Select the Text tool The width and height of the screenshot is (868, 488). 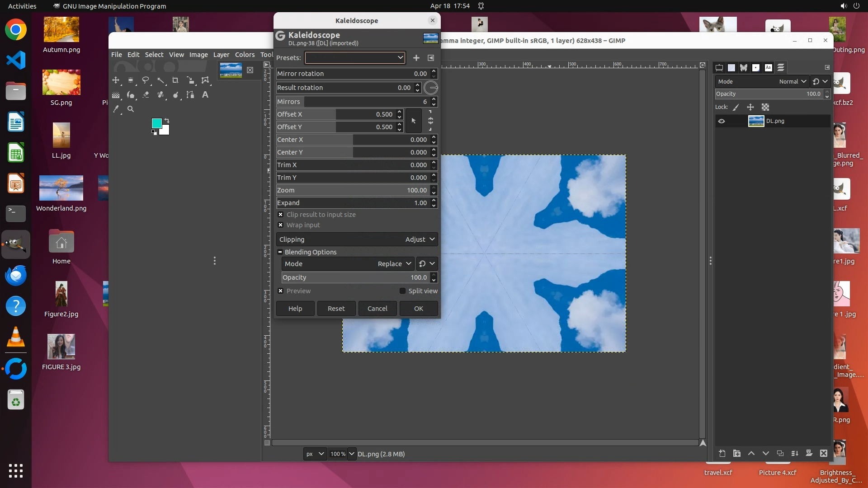click(x=205, y=95)
